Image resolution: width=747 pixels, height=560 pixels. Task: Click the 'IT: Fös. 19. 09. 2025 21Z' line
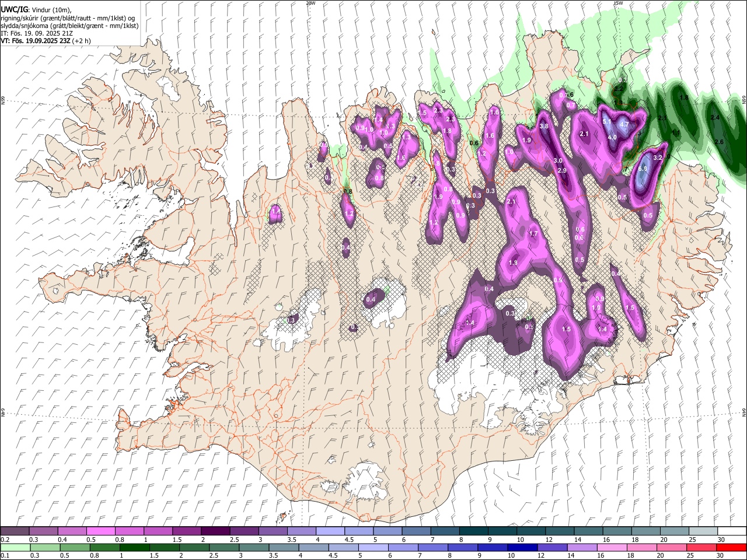click(37, 33)
